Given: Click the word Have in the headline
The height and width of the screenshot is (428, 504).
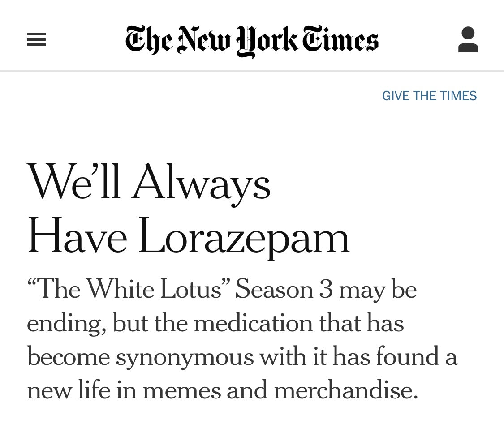Looking at the screenshot, I should (x=77, y=235).
